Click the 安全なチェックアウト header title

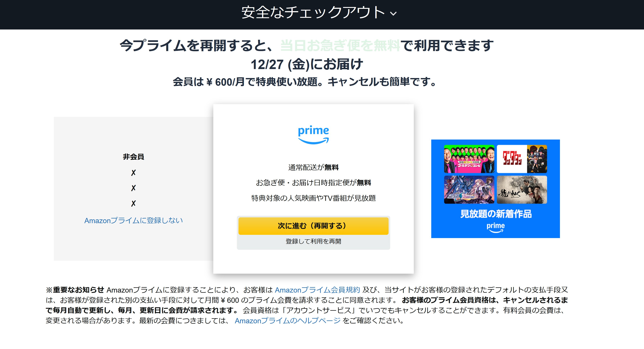[313, 12]
